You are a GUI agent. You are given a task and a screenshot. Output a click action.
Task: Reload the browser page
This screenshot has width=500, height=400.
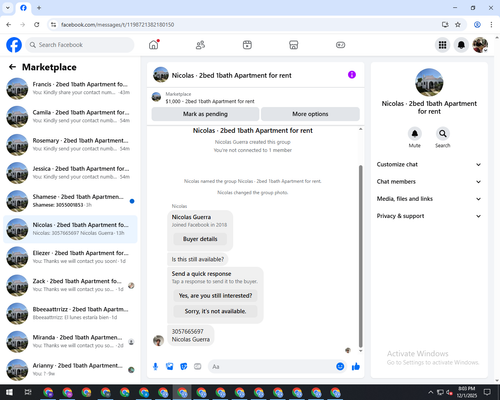(x=37, y=25)
